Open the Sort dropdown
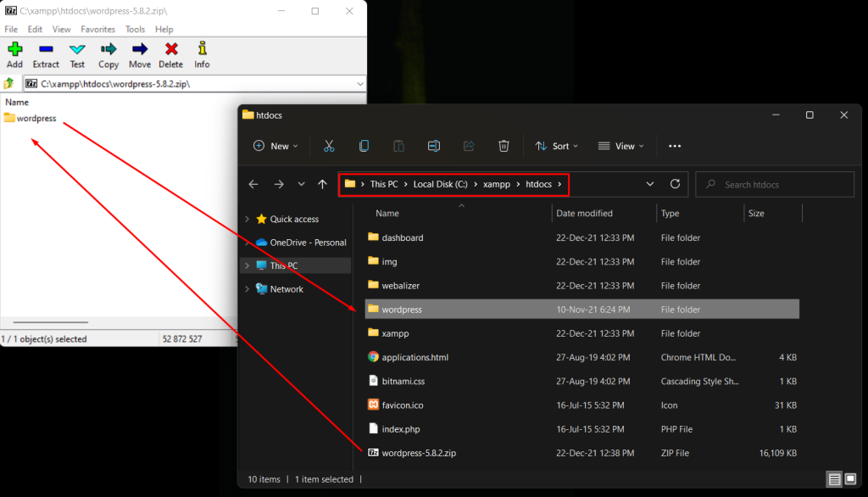Image resolution: width=868 pixels, height=497 pixels. click(x=556, y=146)
